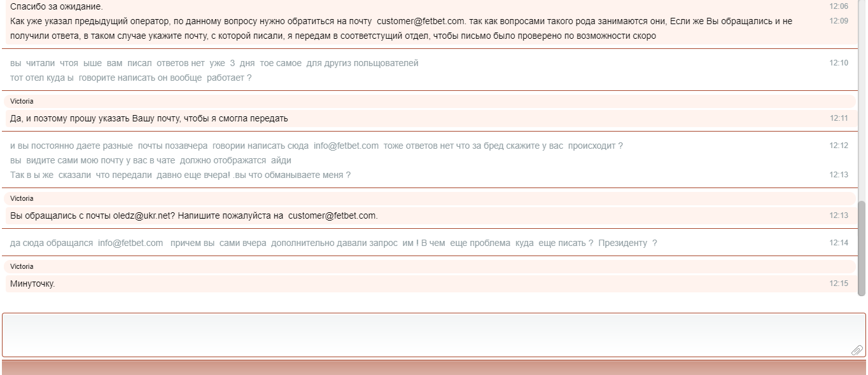Select the Victoria header above the 12:11 message

(23, 101)
